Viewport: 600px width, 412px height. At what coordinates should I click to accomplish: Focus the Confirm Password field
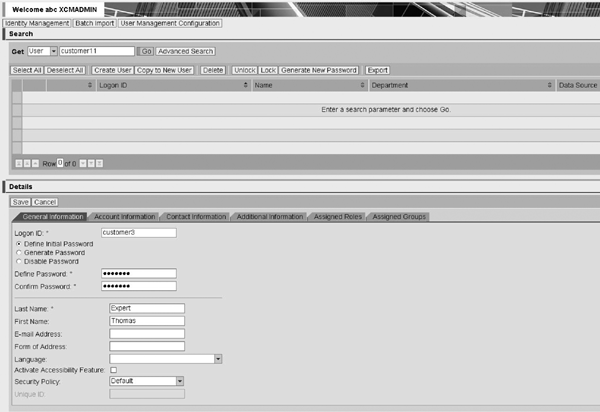click(139, 286)
